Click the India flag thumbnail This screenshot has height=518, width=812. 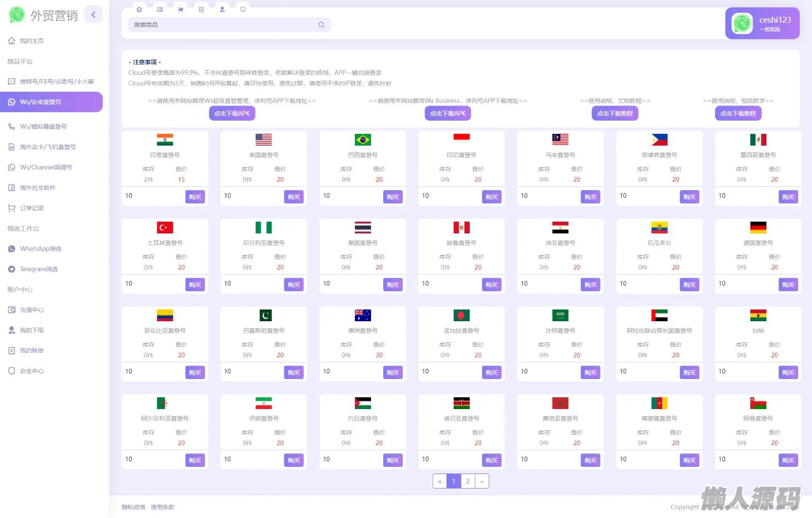[x=165, y=140]
